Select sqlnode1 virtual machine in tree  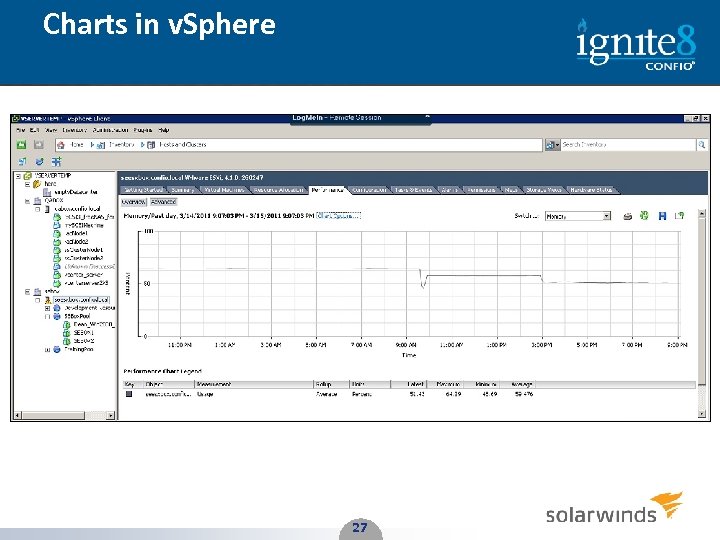coord(76,233)
